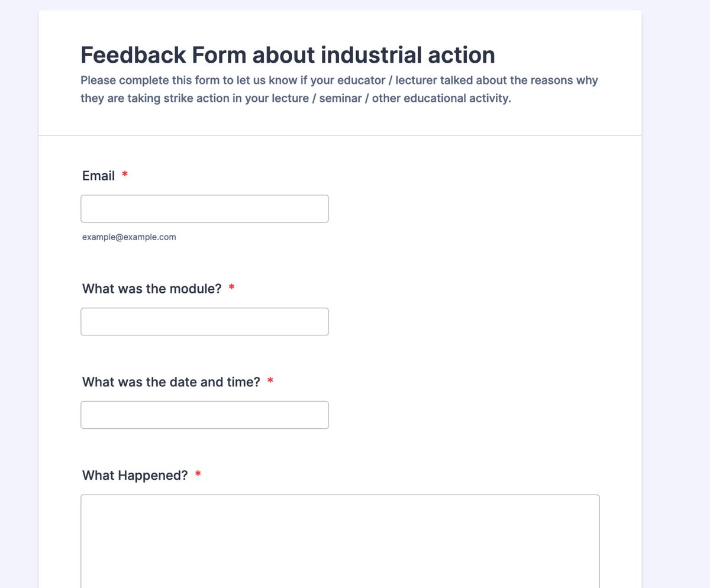
Task: Click the lavender page background outside the form
Action: coord(676,296)
